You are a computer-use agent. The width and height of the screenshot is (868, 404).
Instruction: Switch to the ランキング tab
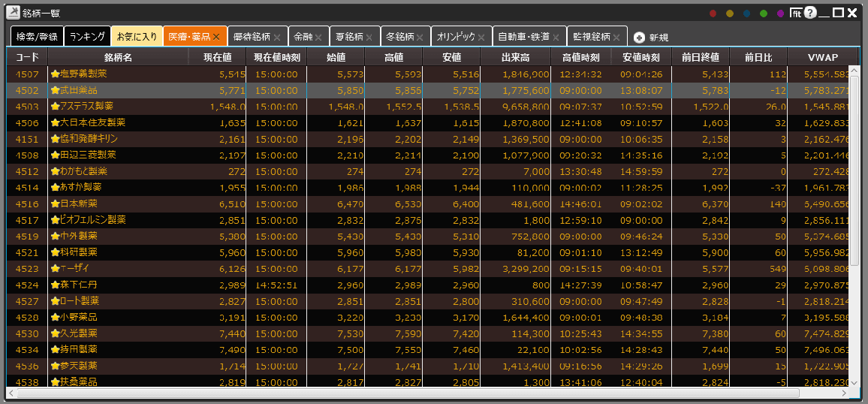point(87,37)
